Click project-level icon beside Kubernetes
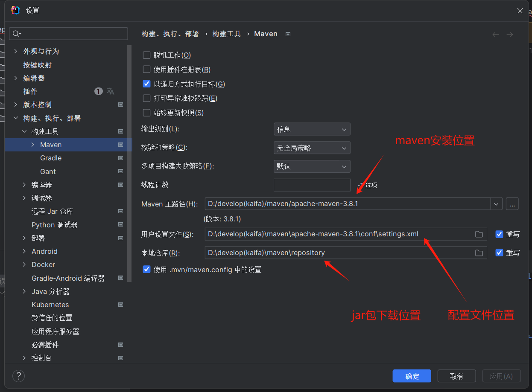This screenshot has height=392, width=532. click(121, 305)
